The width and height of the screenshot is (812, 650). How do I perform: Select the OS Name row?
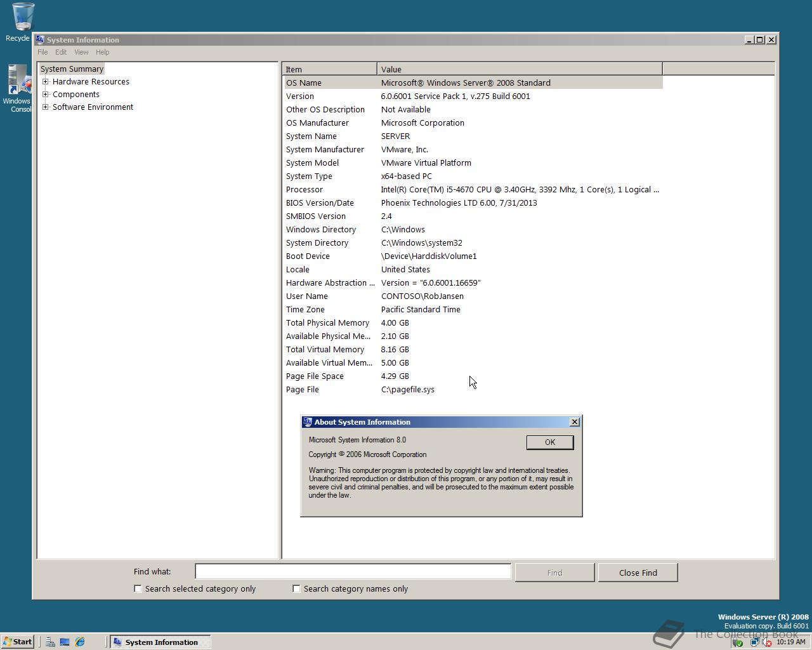tap(473, 83)
